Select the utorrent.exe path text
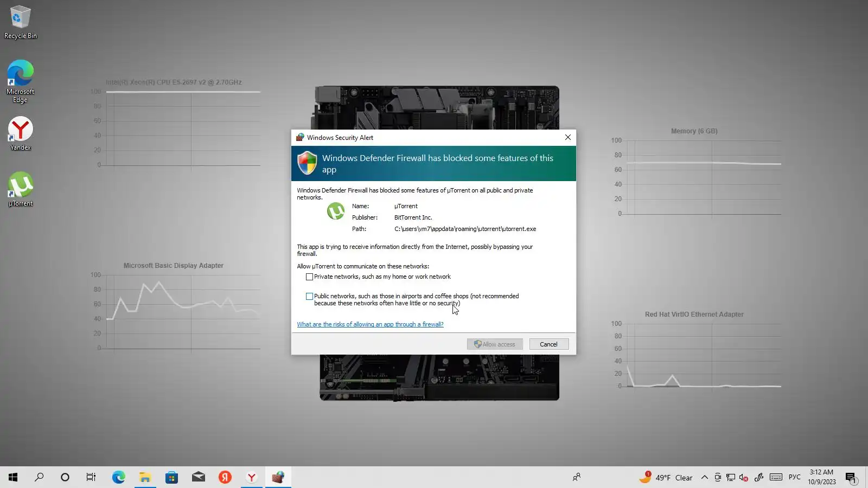This screenshot has height=488, width=868. [465, 229]
